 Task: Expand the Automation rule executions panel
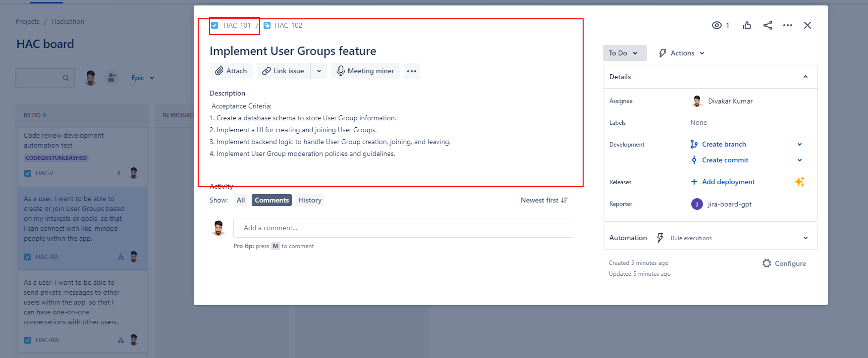[710, 238]
